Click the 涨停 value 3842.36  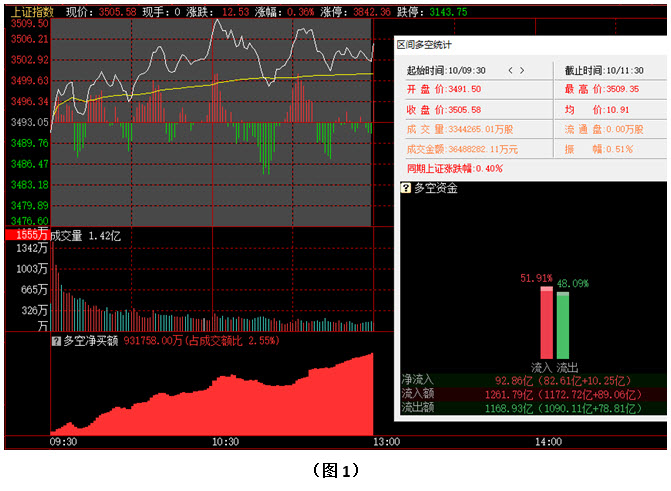(x=372, y=12)
